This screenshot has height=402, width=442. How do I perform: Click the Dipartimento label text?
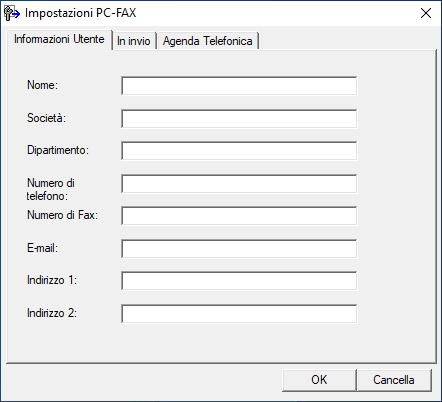pos(58,150)
